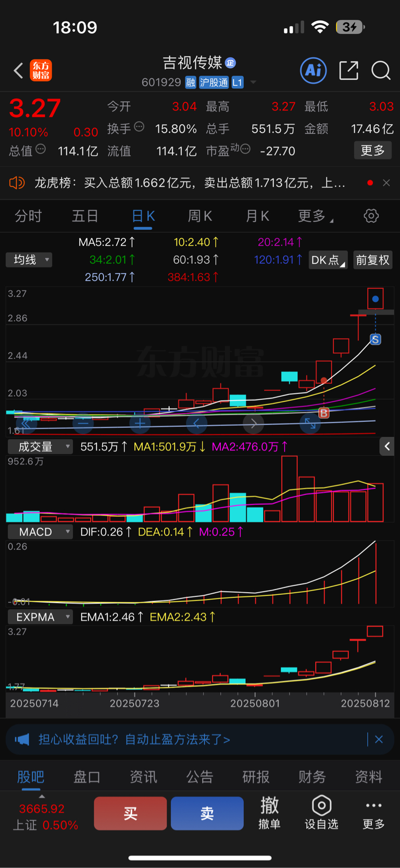Expand the 更多 chart period menu

coord(315,216)
